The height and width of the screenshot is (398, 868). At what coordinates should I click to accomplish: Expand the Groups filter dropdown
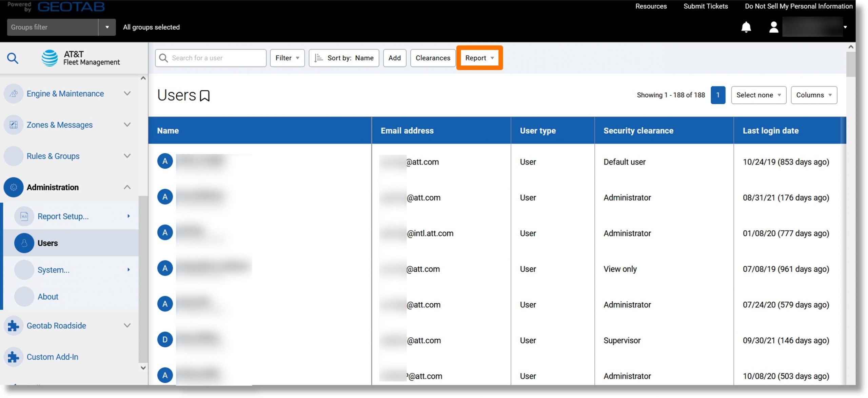106,26
